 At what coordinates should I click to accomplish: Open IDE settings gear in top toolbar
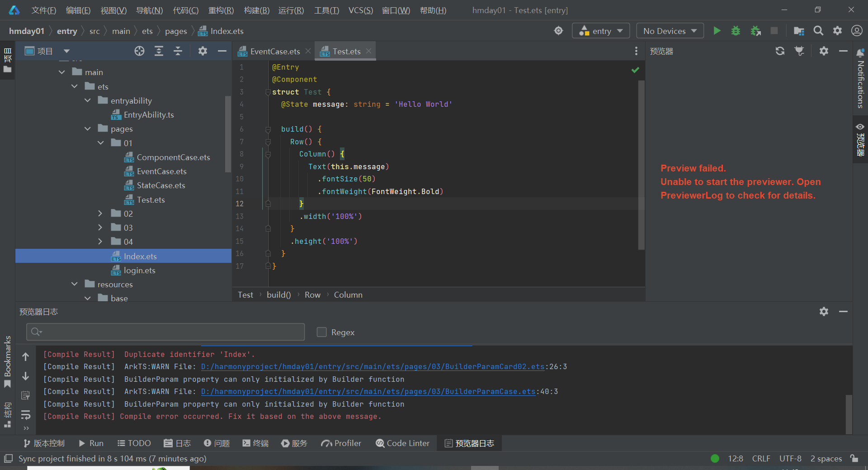point(838,31)
